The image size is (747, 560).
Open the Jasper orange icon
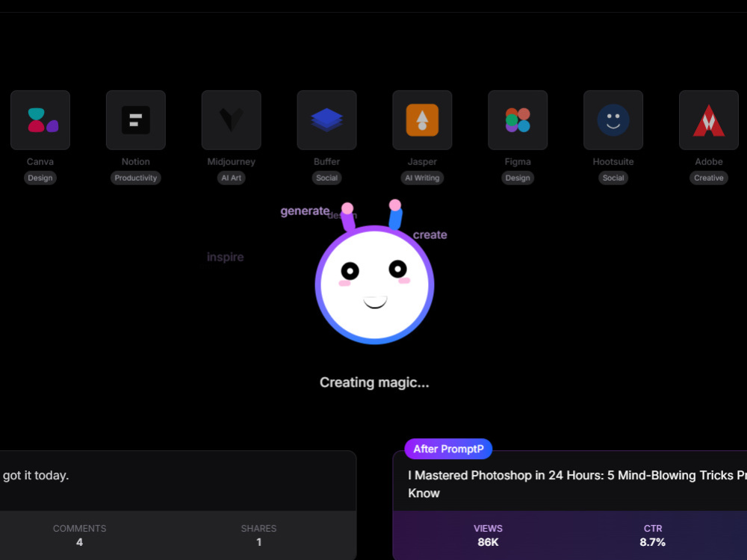(422, 120)
